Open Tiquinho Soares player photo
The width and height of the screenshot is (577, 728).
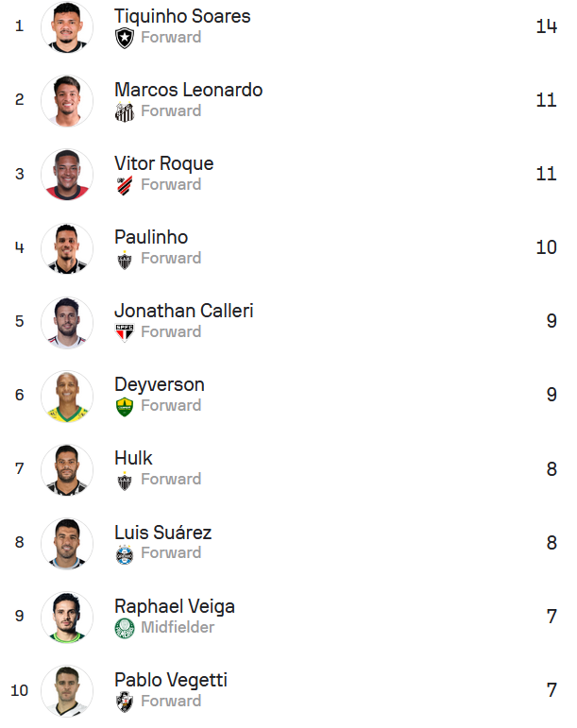tap(67, 27)
